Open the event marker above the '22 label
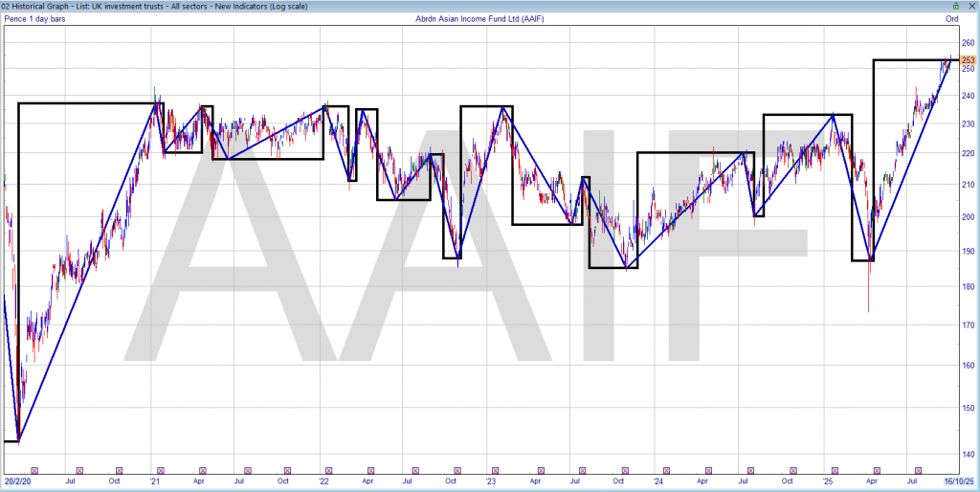Screen dimensions: 980x492 [329, 470]
